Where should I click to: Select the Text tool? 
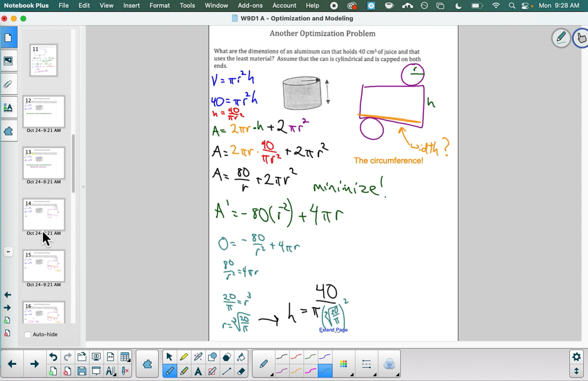click(198, 371)
